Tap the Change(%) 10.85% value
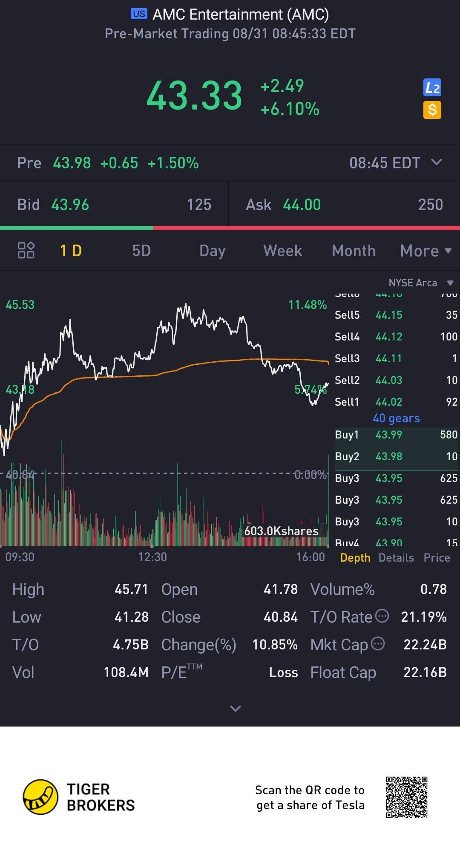 coord(275,645)
